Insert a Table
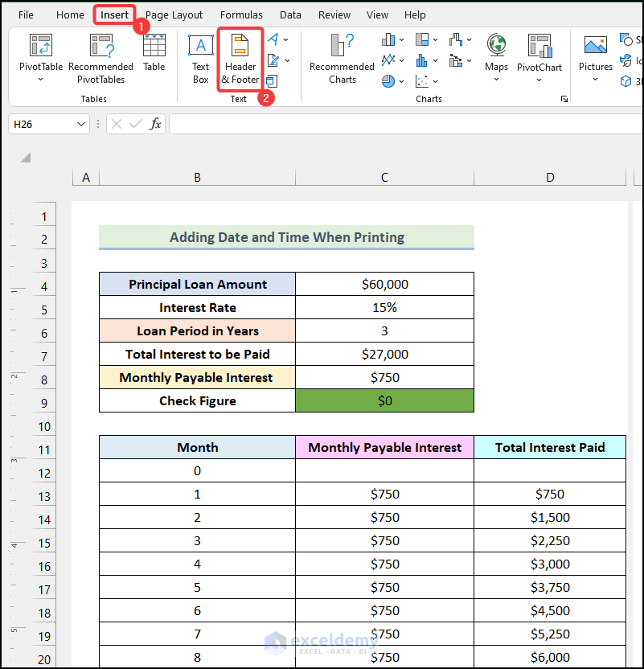 click(x=154, y=56)
